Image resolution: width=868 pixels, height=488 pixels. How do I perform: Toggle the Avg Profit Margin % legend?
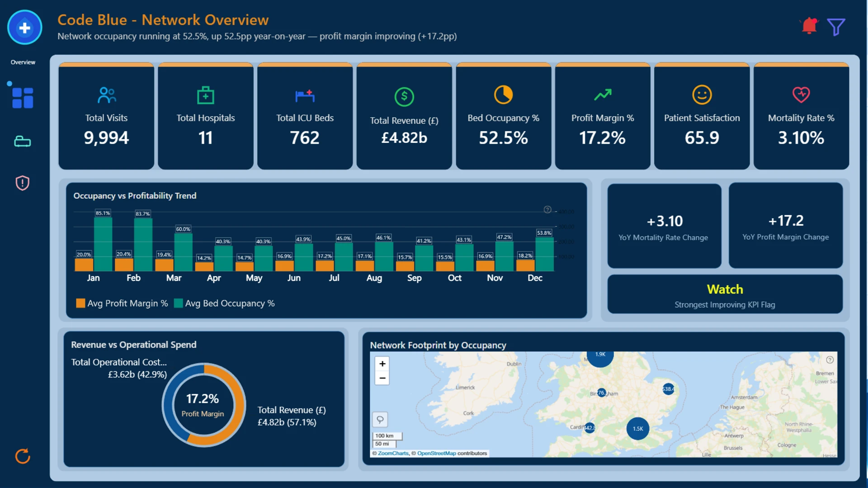coord(122,303)
